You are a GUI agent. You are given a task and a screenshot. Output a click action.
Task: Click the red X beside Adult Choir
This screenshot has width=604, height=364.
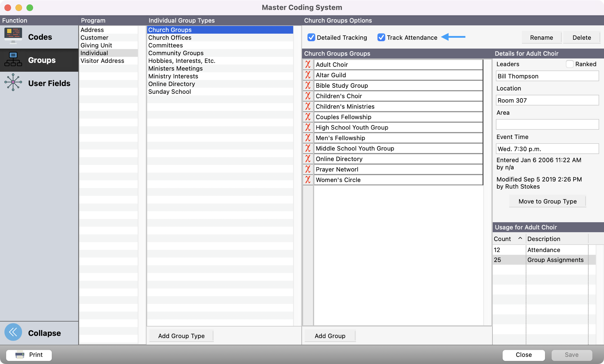tap(308, 64)
